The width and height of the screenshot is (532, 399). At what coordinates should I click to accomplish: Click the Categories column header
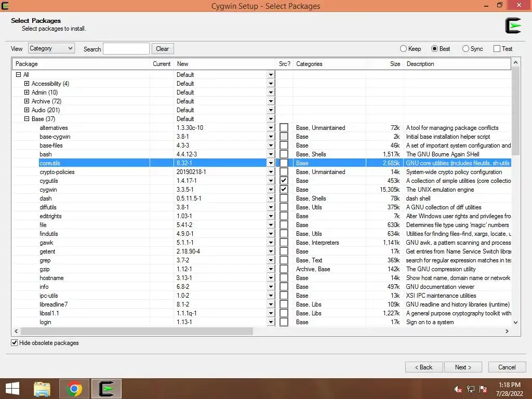click(x=329, y=64)
